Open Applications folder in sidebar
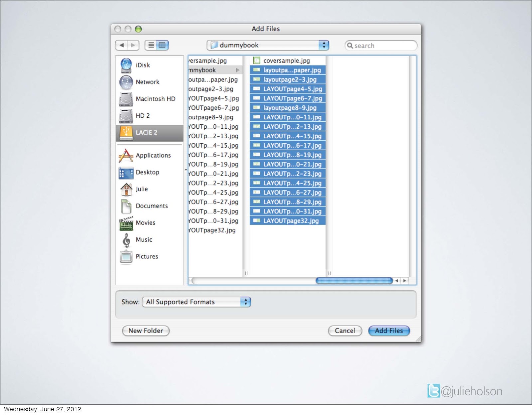 point(150,155)
